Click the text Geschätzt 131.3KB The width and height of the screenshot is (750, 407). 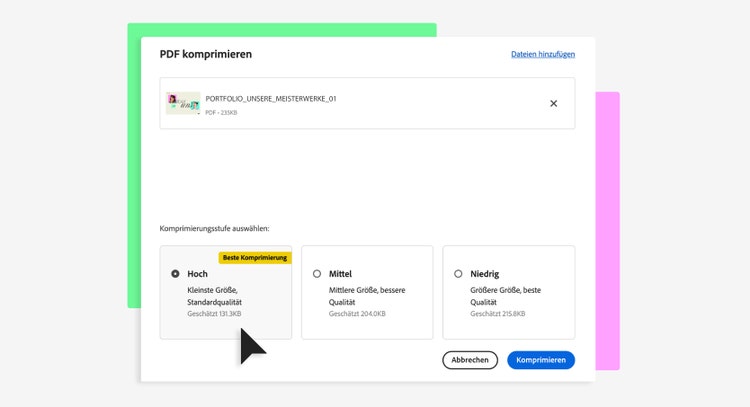coord(214,314)
